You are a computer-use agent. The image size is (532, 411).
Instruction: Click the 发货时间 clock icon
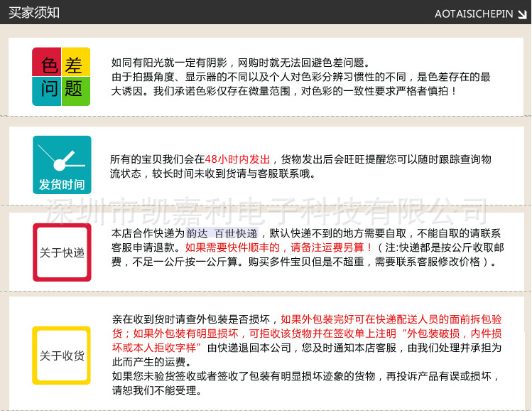62,165
